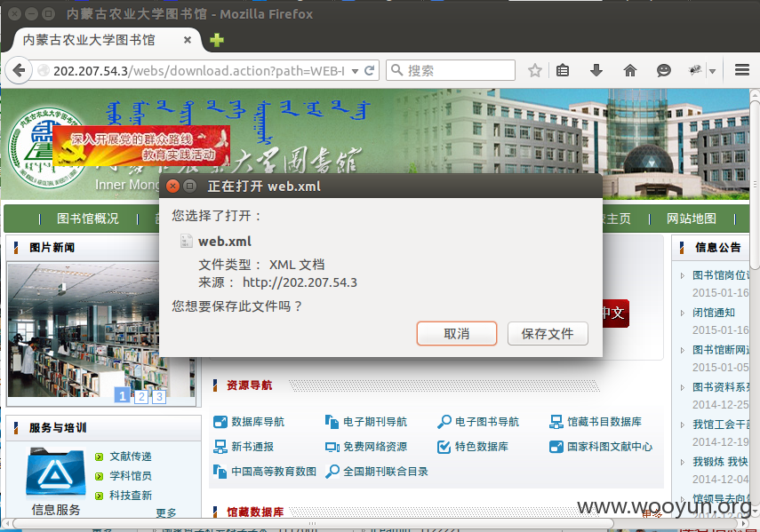Open the 图书馆岗位 announcement

(x=721, y=275)
